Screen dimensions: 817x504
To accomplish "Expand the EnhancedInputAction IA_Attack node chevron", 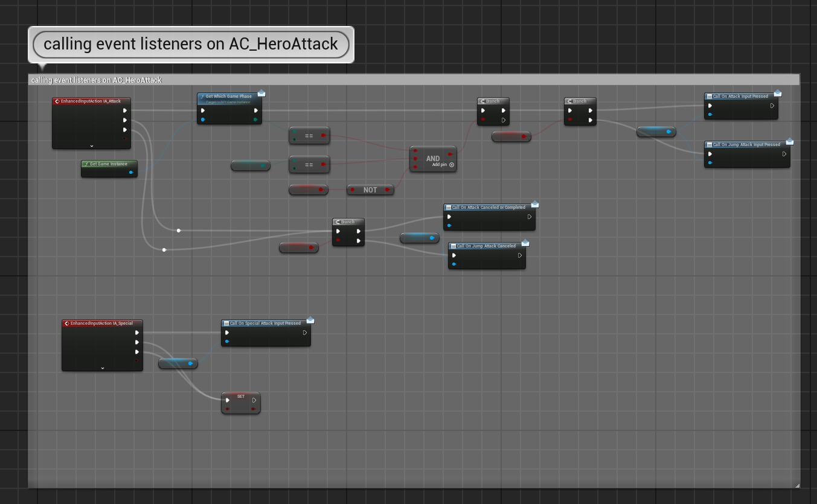I will (92, 145).
